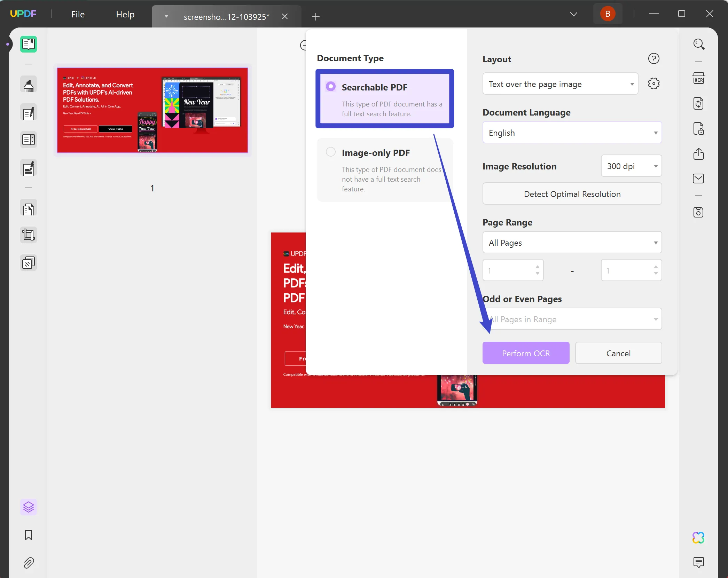Select the Protect PDF lock icon
Viewport: 728px width, 578px height.
coord(699,128)
